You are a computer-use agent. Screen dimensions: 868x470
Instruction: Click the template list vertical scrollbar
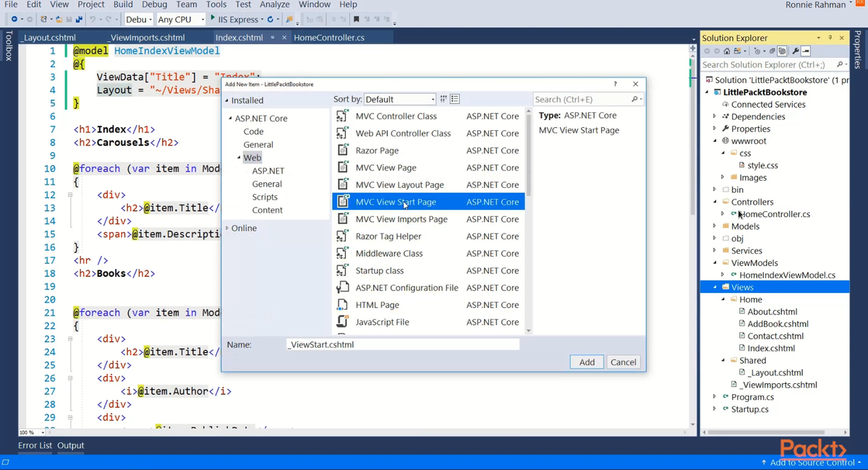tap(528, 221)
